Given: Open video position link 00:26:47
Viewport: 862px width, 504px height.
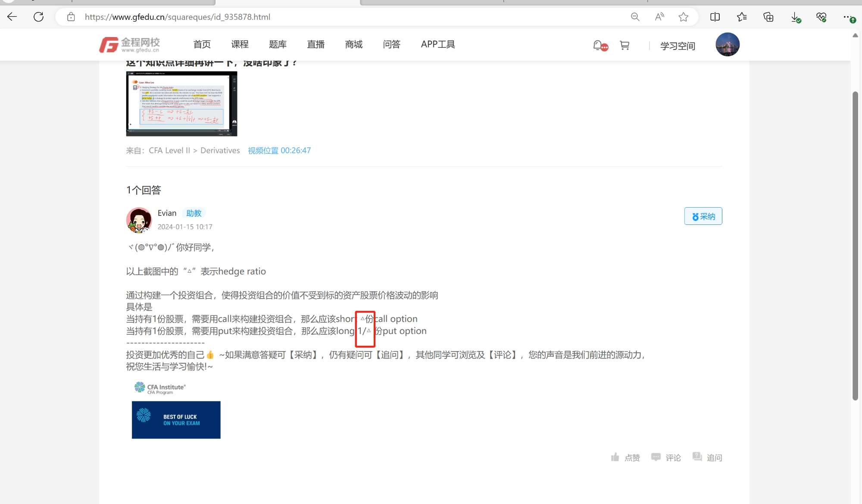Looking at the screenshot, I should click(x=279, y=150).
